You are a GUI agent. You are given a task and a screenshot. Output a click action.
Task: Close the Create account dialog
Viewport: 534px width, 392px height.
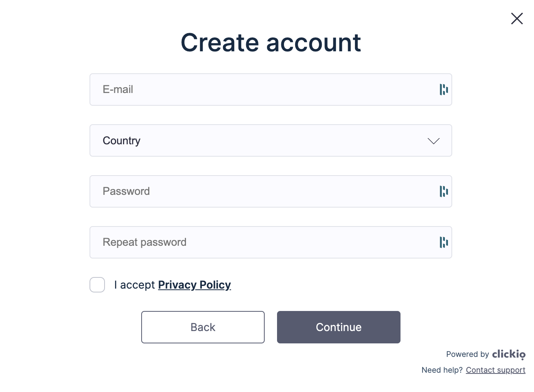[517, 19]
